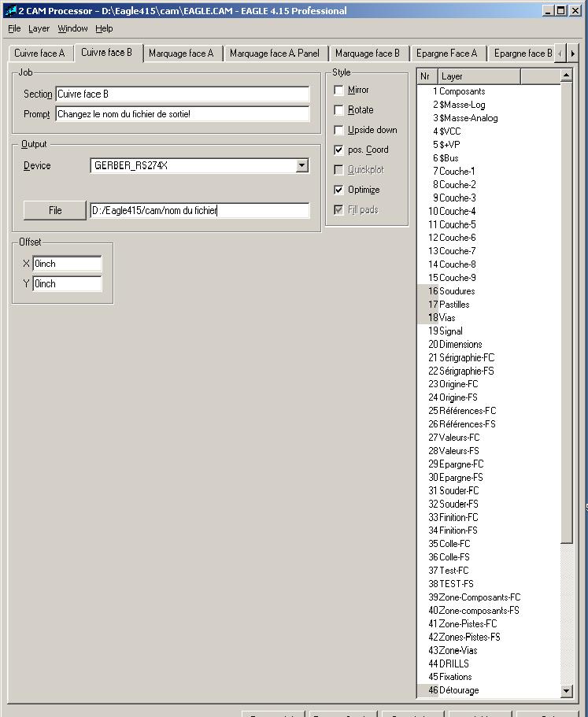The image size is (588, 717).
Task: Open the Window menu
Action: point(72,28)
